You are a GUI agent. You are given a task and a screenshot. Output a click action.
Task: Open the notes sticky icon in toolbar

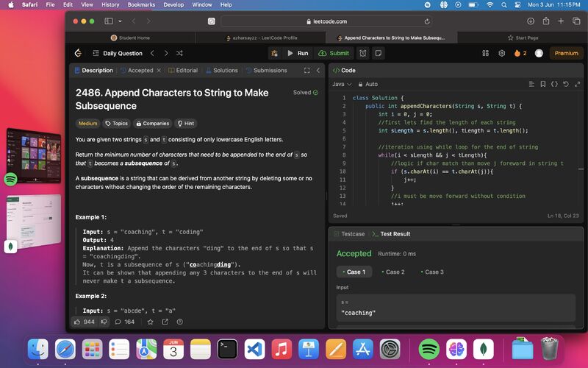pos(378,53)
